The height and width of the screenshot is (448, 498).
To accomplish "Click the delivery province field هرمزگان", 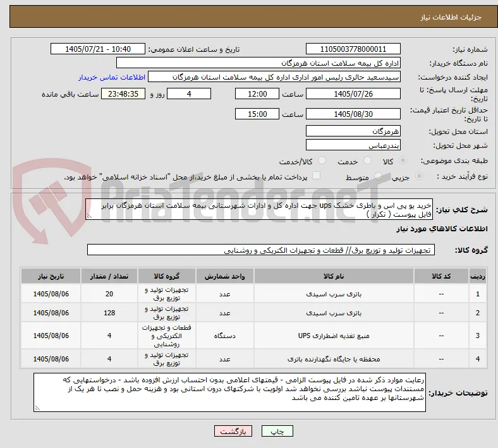I will click(353, 131).
